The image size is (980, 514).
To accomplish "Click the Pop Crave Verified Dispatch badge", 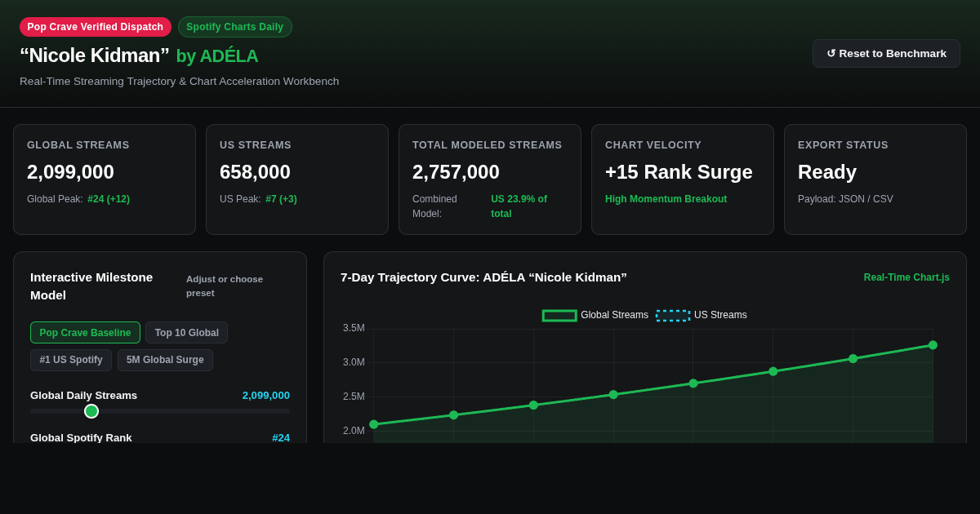I will pos(96,27).
